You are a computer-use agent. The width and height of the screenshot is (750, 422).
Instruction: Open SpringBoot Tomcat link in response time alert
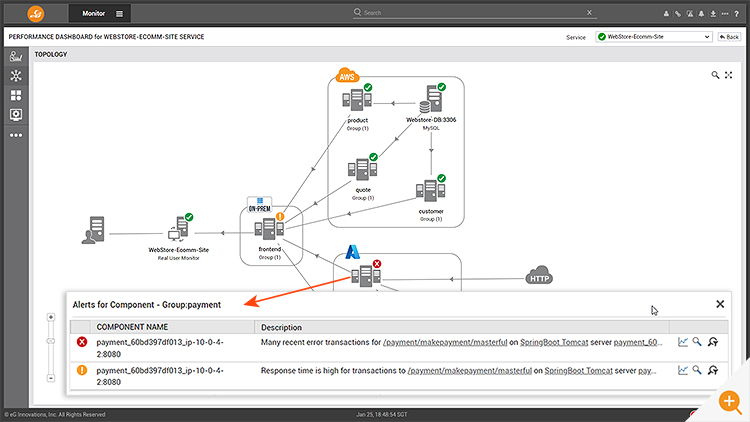[578, 370]
